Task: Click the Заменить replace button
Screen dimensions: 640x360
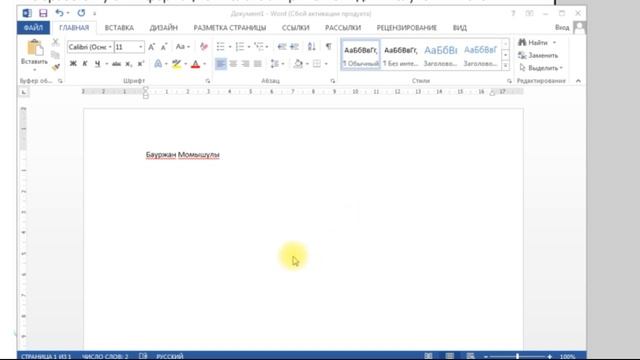Action: click(x=538, y=56)
